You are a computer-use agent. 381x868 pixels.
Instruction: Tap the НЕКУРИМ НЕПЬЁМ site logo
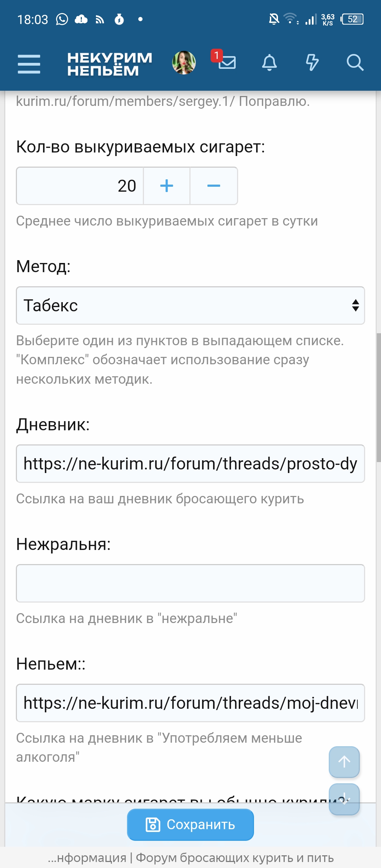(109, 64)
